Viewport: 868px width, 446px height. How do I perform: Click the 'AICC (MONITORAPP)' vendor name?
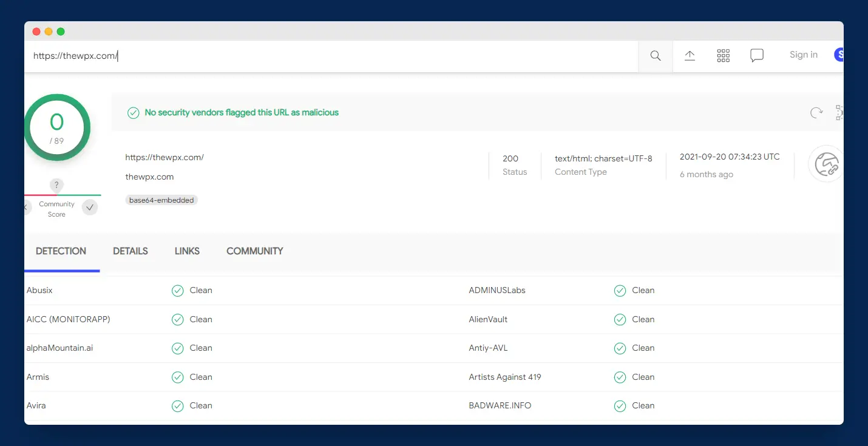69,320
